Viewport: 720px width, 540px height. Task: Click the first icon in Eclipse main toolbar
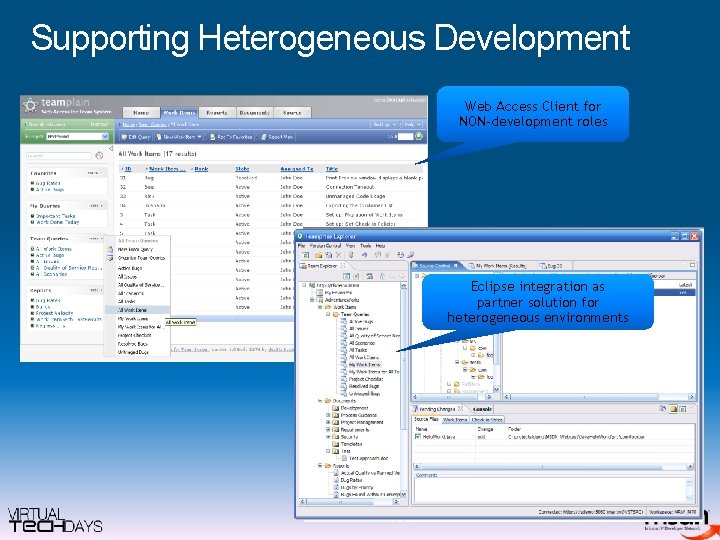tap(306, 255)
